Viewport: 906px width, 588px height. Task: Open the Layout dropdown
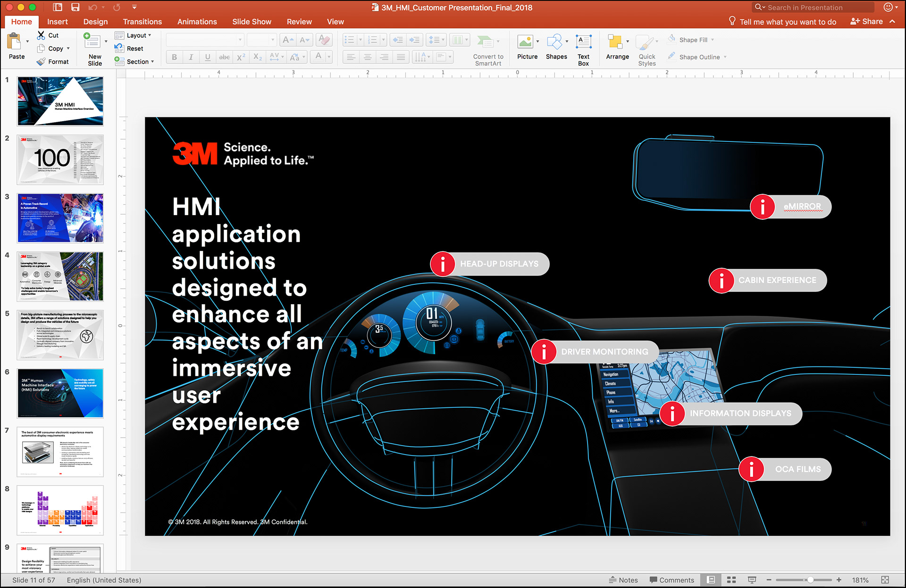coord(133,35)
